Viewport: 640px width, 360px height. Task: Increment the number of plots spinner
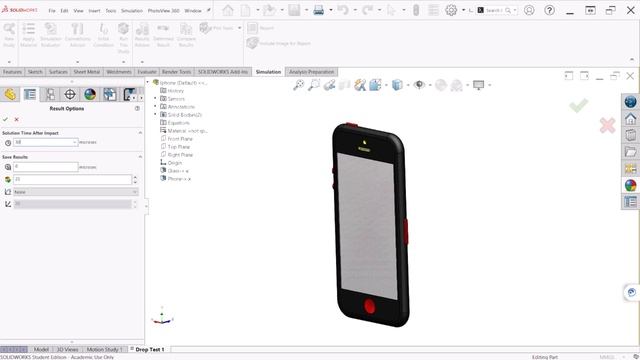pyautogui.click(x=135, y=177)
